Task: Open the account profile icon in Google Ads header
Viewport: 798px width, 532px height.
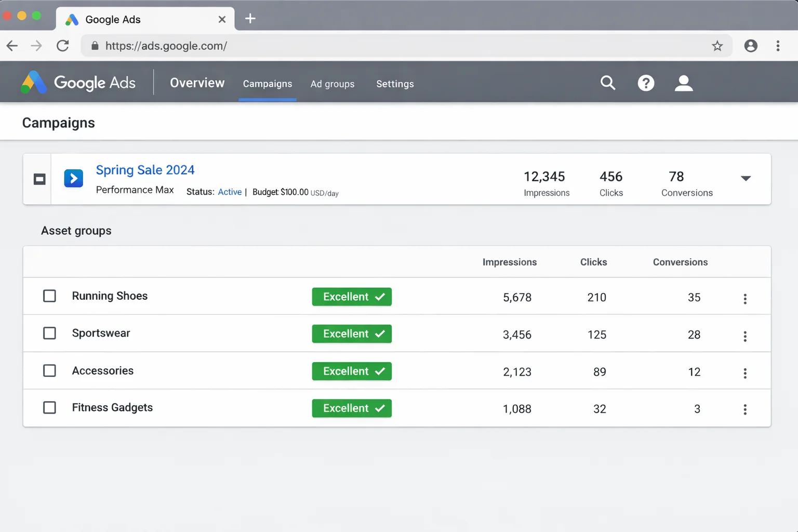Action: [x=684, y=83]
